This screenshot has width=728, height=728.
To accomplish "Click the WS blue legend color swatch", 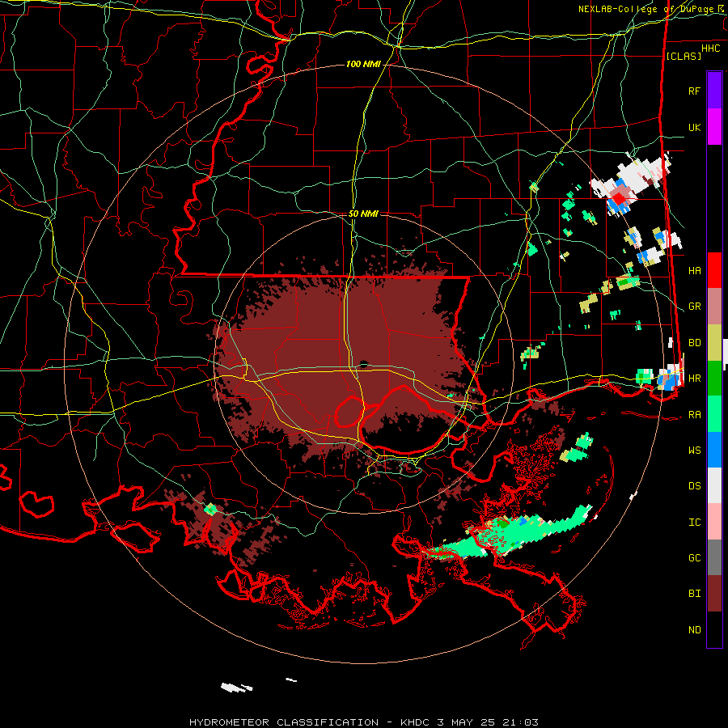I will pyautogui.click(x=714, y=450).
